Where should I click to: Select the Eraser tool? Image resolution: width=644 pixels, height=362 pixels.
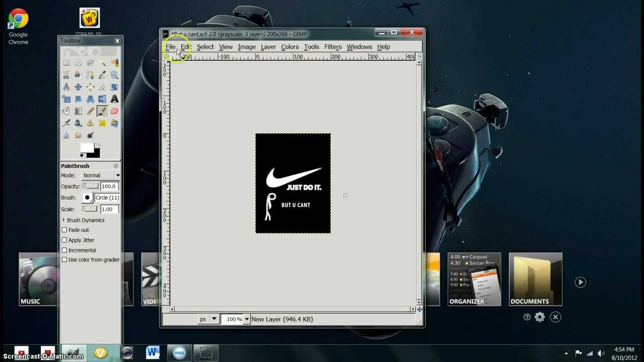coord(114,111)
